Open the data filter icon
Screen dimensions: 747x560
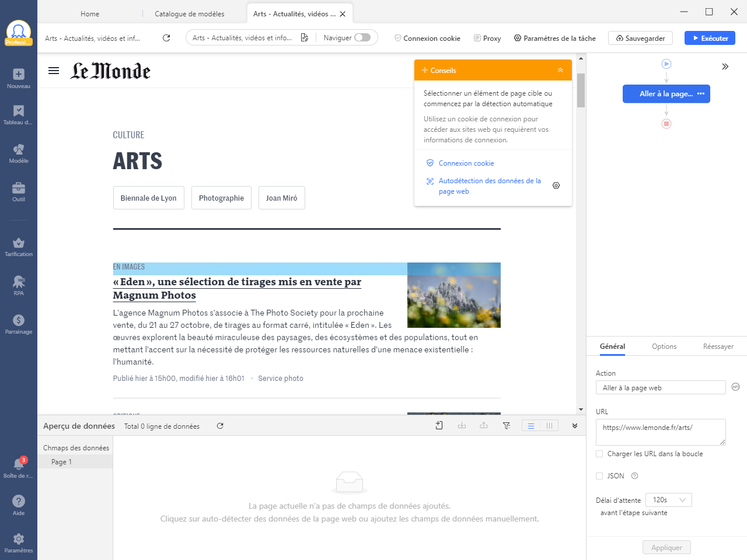coord(507,426)
